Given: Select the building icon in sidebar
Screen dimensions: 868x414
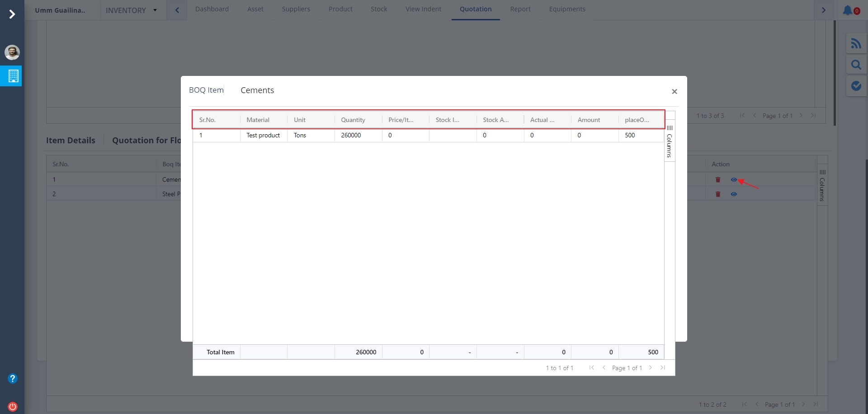Looking at the screenshot, I should [x=13, y=76].
